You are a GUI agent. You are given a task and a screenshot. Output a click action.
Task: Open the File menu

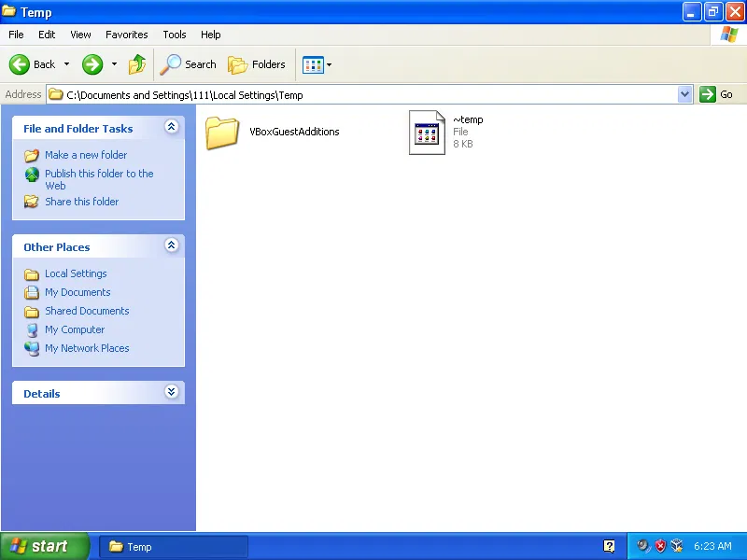pos(16,35)
